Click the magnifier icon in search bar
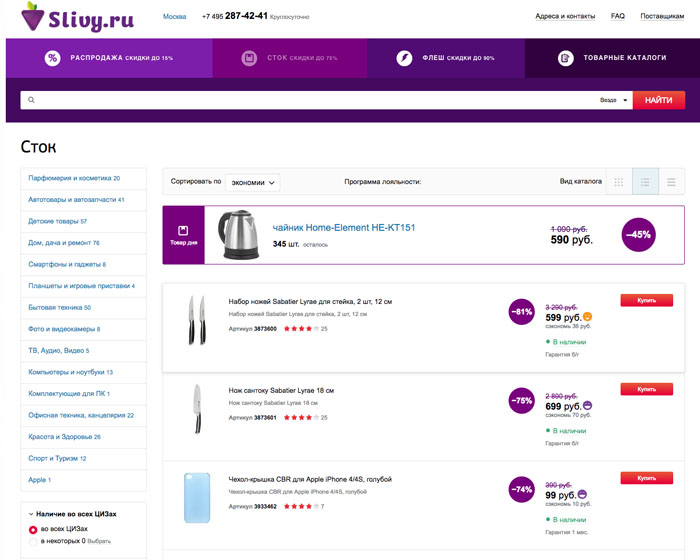700x560 pixels. pos(31,100)
